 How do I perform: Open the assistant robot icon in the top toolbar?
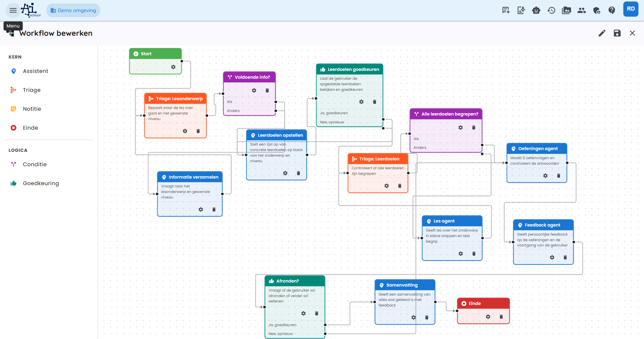(x=536, y=10)
